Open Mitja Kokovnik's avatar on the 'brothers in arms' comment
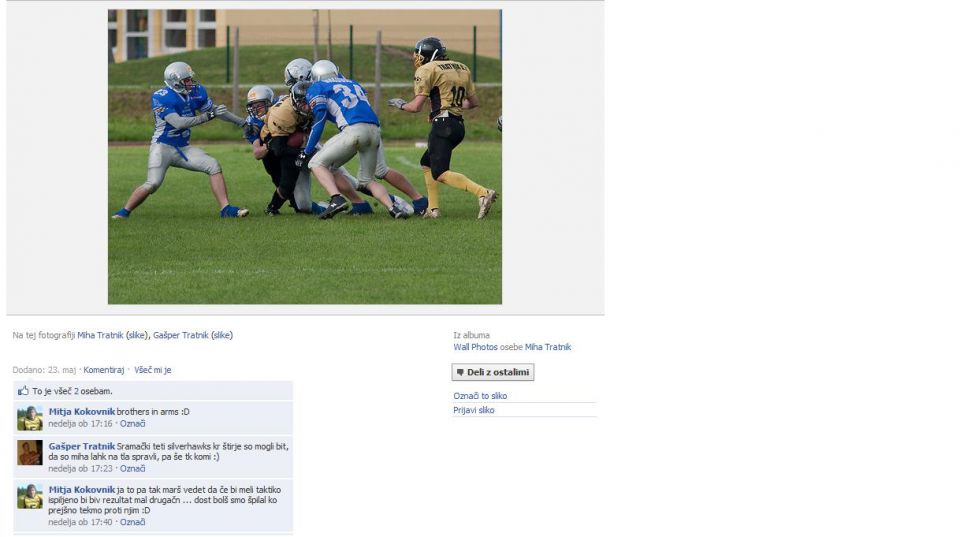This screenshot has width=960, height=537. tap(30, 418)
